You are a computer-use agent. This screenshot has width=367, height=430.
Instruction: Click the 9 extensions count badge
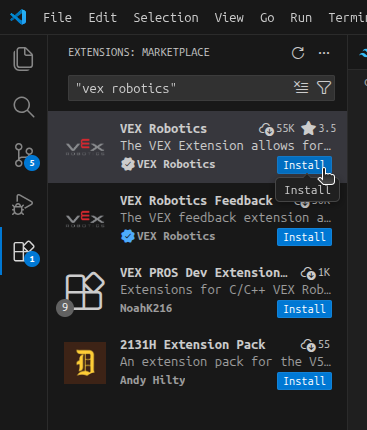tap(65, 307)
